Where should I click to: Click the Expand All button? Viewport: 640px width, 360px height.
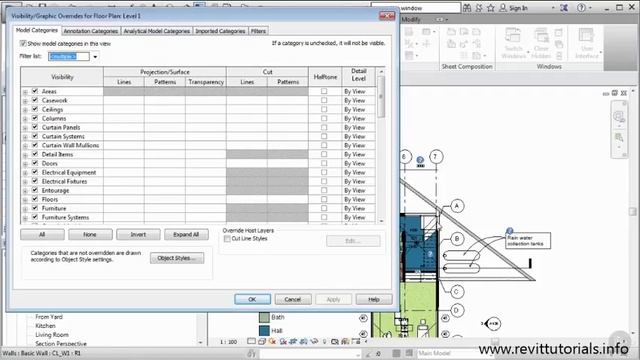pos(186,235)
